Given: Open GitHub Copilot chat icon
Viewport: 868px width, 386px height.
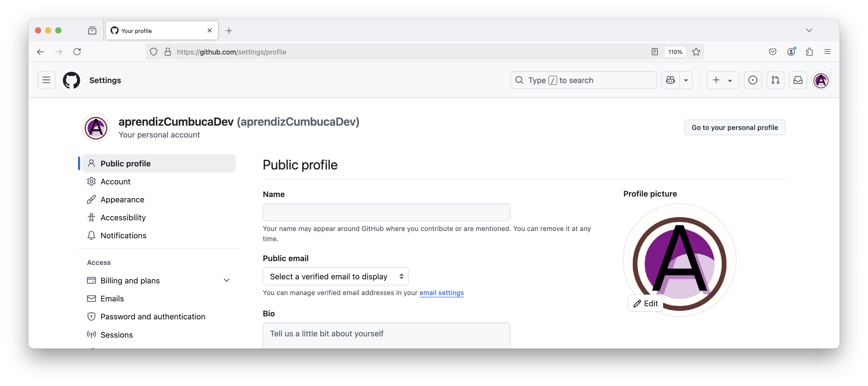Looking at the screenshot, I should [670, 80].
